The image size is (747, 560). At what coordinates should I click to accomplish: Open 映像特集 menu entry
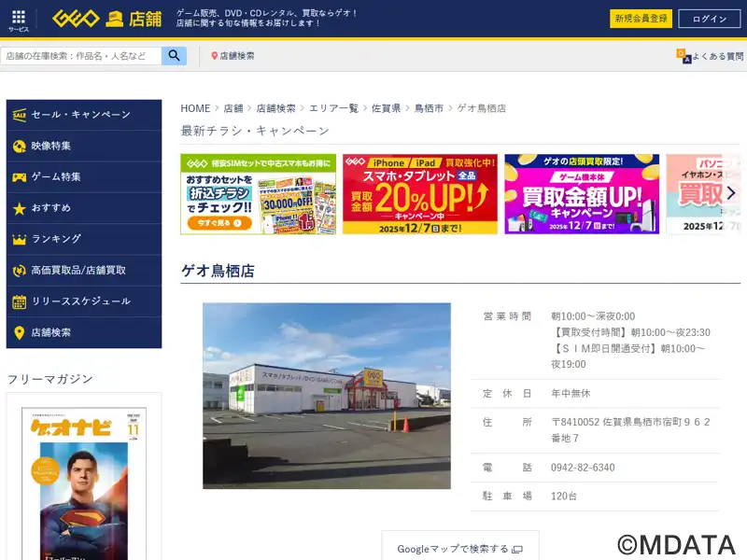click(x=84, y=147)
